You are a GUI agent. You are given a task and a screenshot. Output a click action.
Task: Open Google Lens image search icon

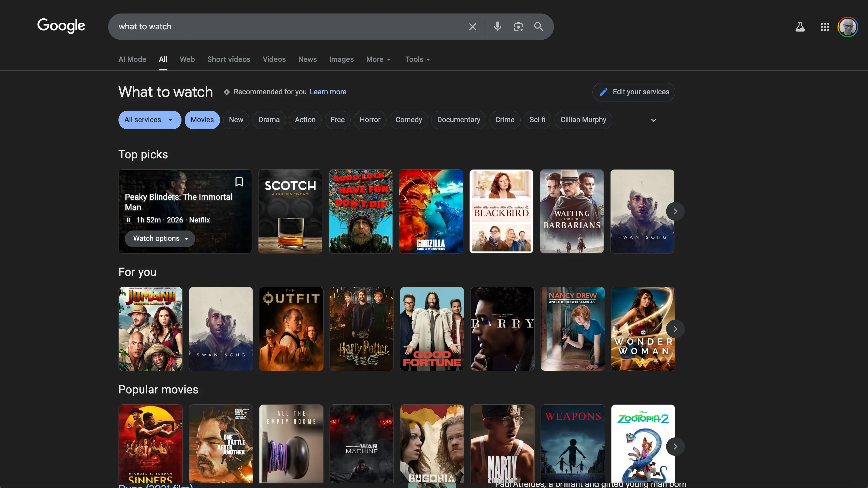[518, 27]
